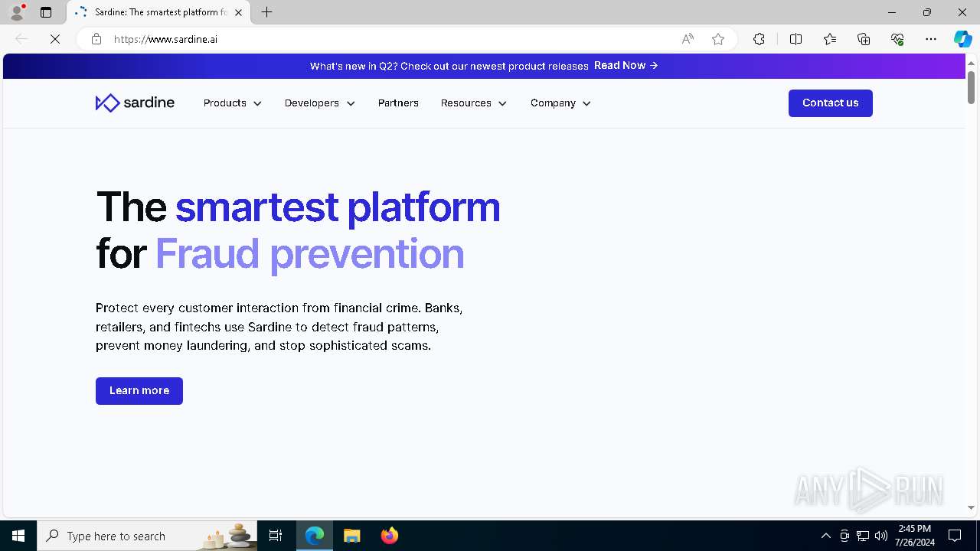Click the scrollbar up arrow

tap(971, 62)
